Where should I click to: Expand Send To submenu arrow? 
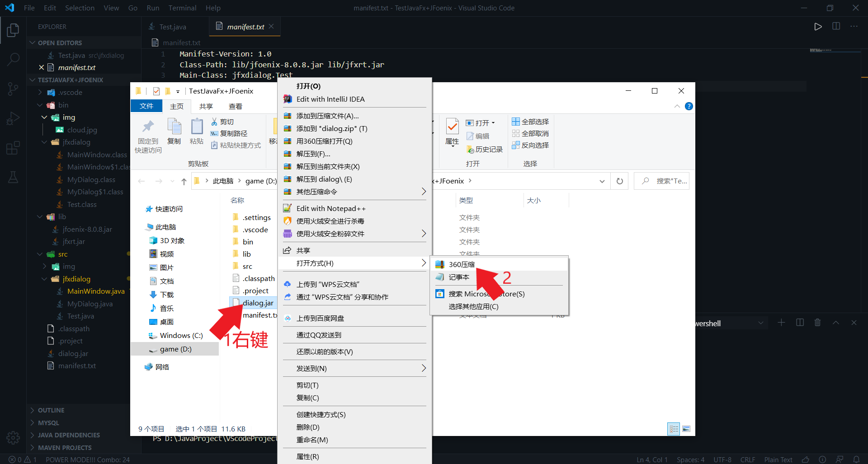tap(424, 368)
